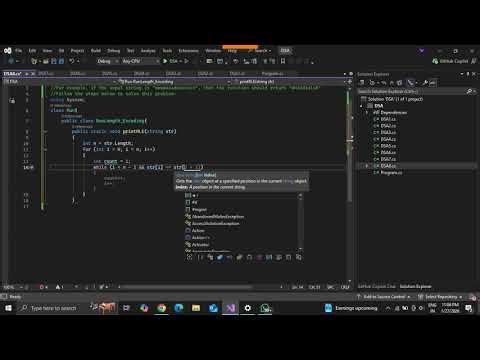Screen dimensions: 480x360
Task: Select DSA4.cs in Solution Explorer
Action: (x=388, y=139)
